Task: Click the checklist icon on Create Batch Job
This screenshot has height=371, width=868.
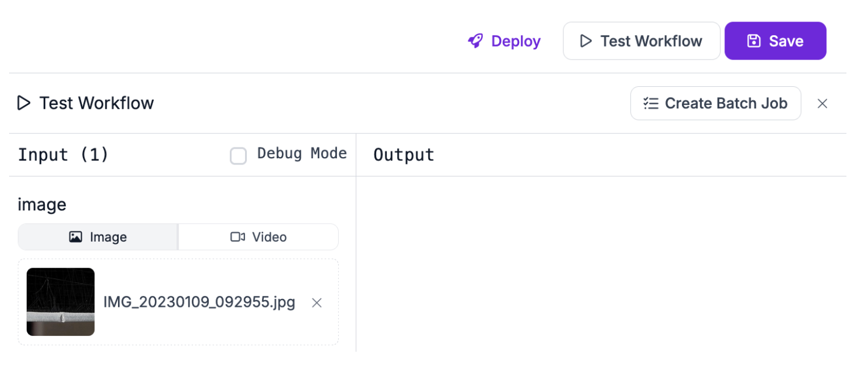Action: 650,103
